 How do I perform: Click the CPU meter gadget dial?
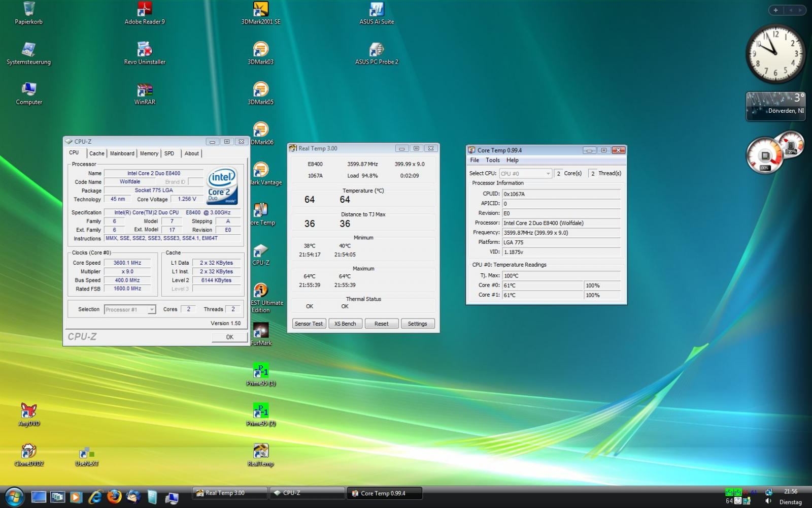point(765,155)
